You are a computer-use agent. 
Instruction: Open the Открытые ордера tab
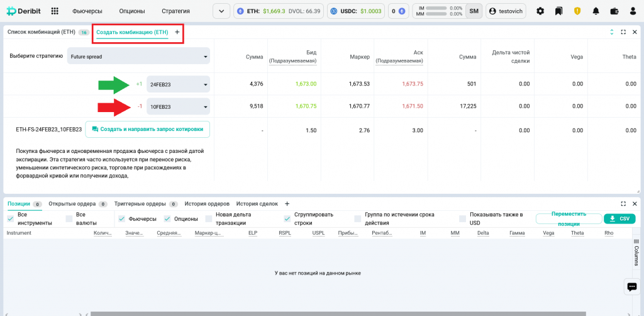pos(72,204)
